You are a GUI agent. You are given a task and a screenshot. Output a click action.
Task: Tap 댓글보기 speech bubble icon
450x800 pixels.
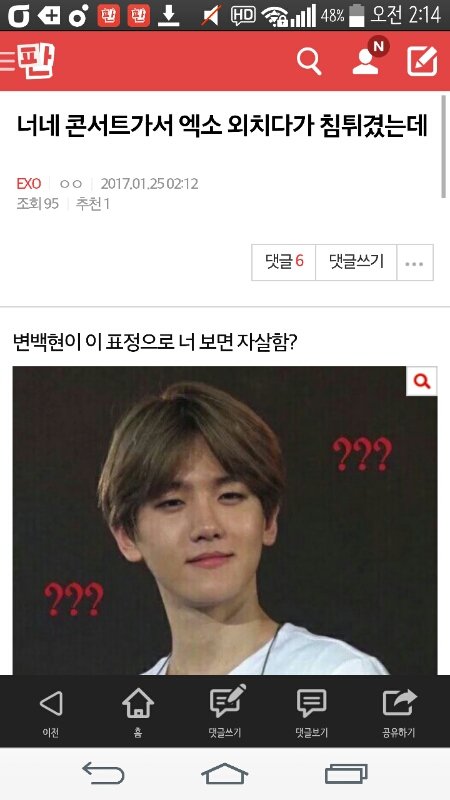(x=311, y=703)
